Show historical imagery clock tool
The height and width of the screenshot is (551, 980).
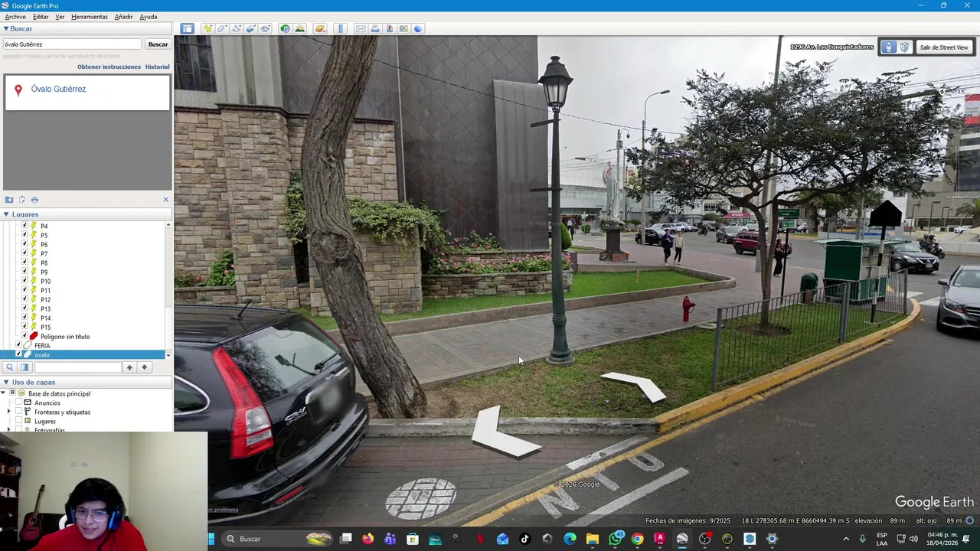tap(285, 28)
